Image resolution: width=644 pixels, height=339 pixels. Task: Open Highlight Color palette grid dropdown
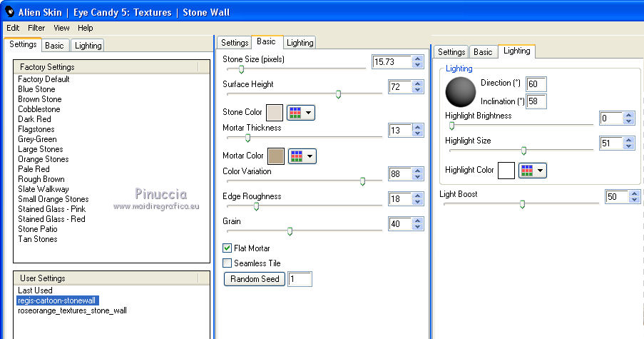pos(533,171)
